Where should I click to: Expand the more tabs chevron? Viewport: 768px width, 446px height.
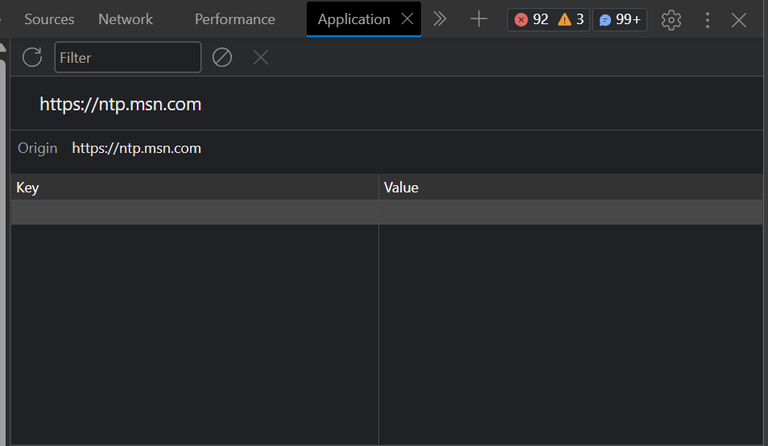tap(439, 19)
